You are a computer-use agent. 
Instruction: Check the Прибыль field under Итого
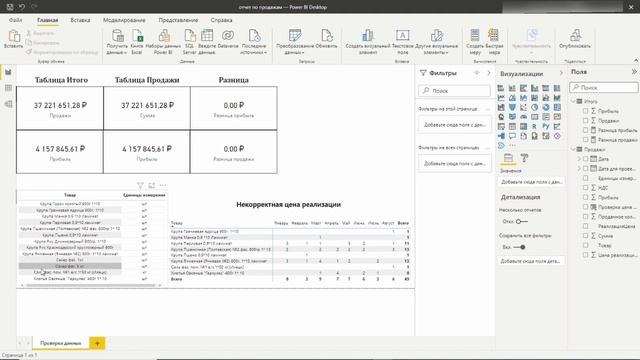[586, 111]
